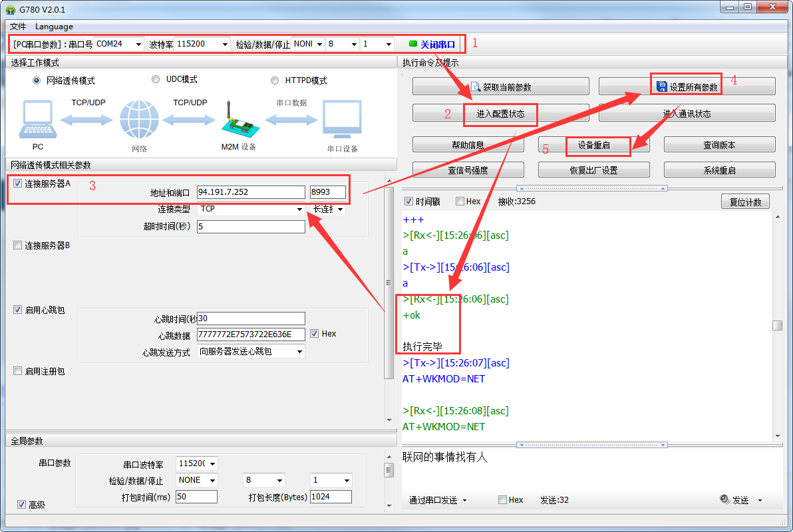
Task: Open the 文件 menu
Action: (18, 27)
